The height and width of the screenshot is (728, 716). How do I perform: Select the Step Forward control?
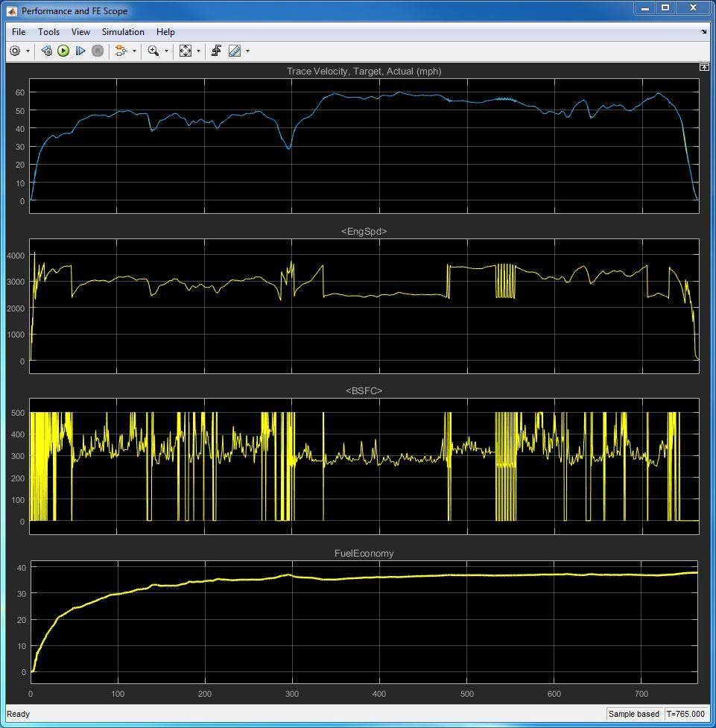tap(80, 51)
